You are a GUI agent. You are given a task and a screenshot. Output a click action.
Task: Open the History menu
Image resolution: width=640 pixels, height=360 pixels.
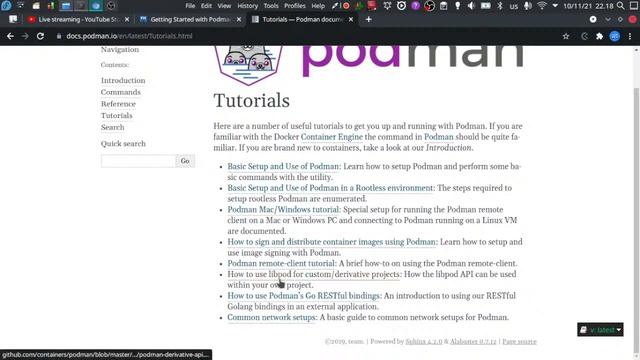tap(247, 6)
